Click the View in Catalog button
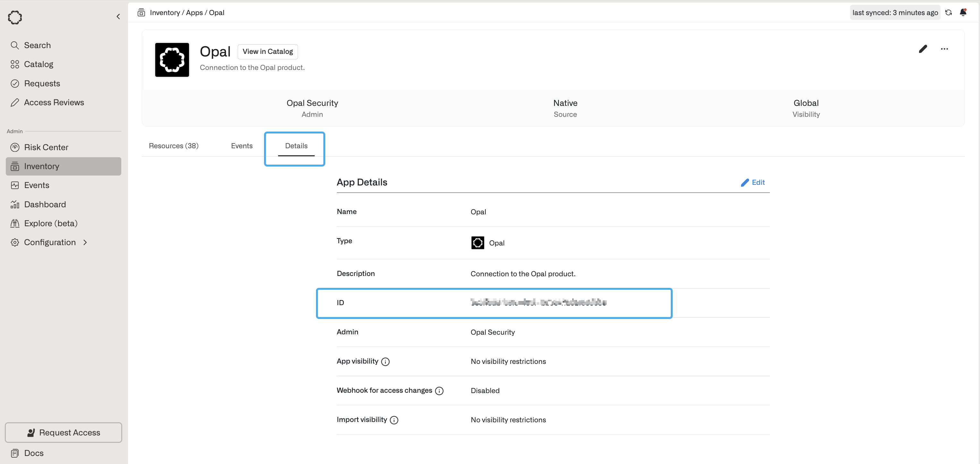The height and width of the screenshot is (464, 980). [x=268, y=51]
